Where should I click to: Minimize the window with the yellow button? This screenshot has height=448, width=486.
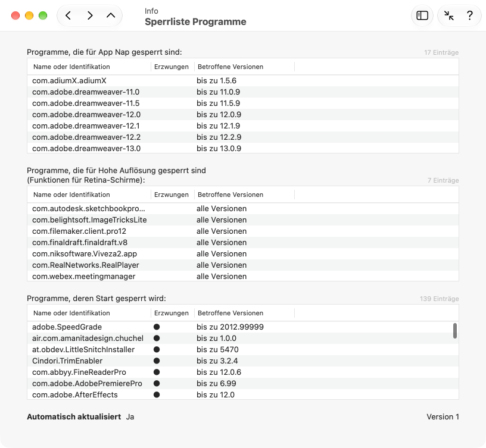pos(29,15)
